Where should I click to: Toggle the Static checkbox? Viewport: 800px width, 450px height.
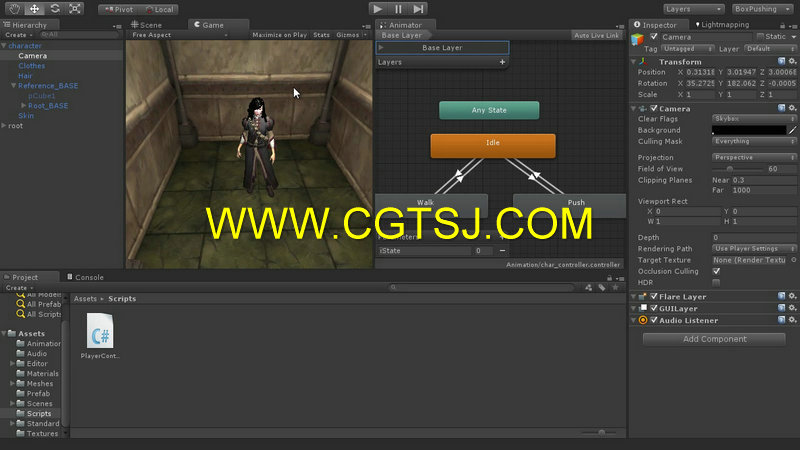click(760, 37)
